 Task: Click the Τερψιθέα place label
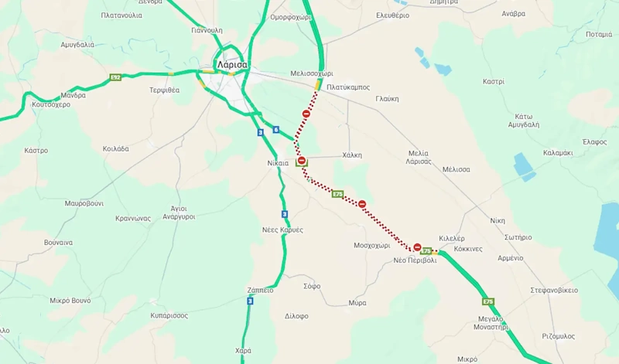(164, 90)
